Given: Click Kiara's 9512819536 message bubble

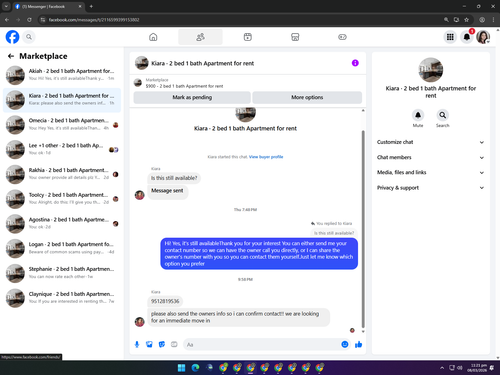Looking at the screenshot, I should coord(165,301).
